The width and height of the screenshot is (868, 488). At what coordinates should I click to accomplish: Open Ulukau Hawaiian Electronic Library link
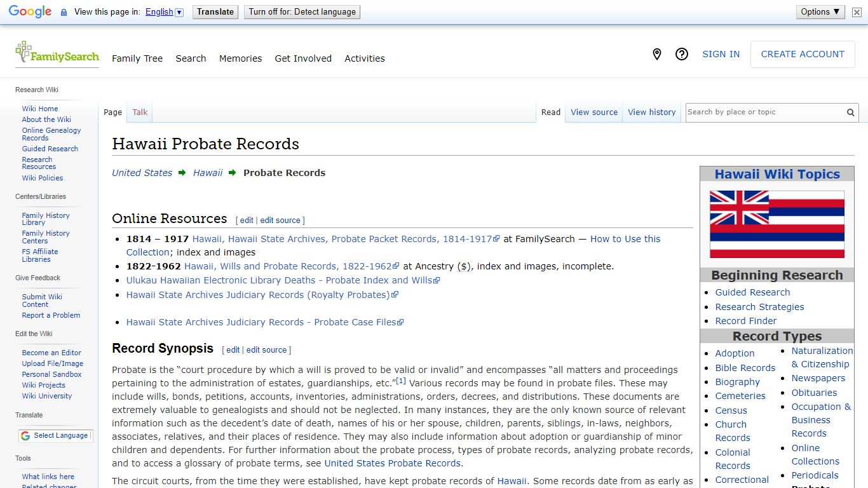[x=283, y=280]
